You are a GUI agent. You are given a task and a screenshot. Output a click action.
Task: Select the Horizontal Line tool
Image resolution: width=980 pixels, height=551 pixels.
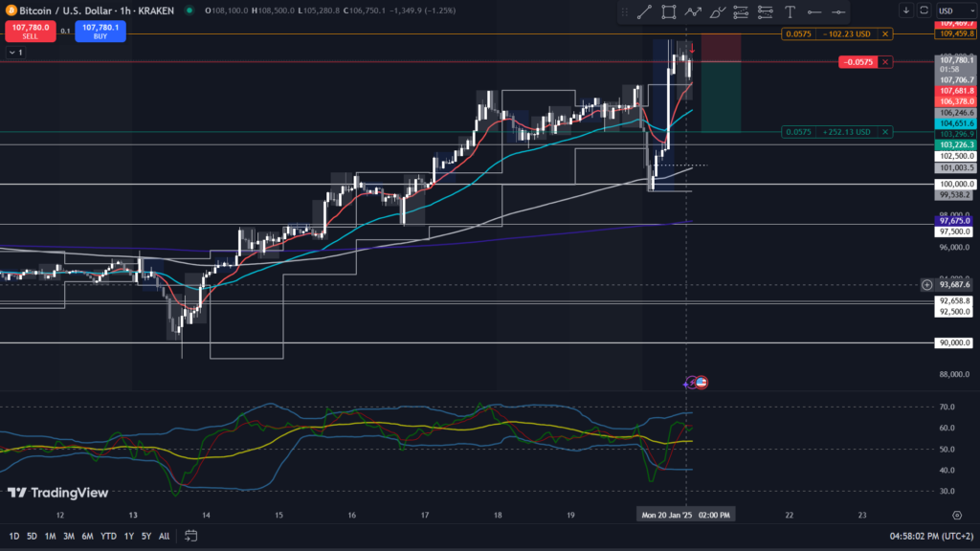pos(813,12)
